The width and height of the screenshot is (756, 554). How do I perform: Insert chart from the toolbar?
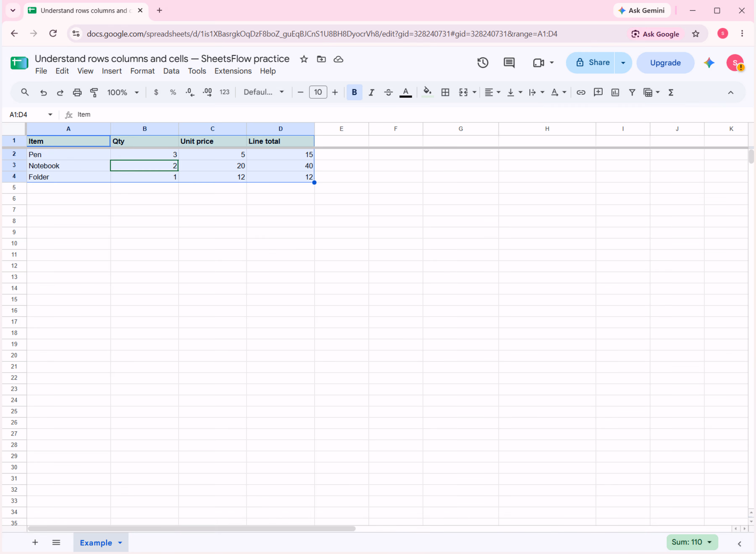pos(615,92)
